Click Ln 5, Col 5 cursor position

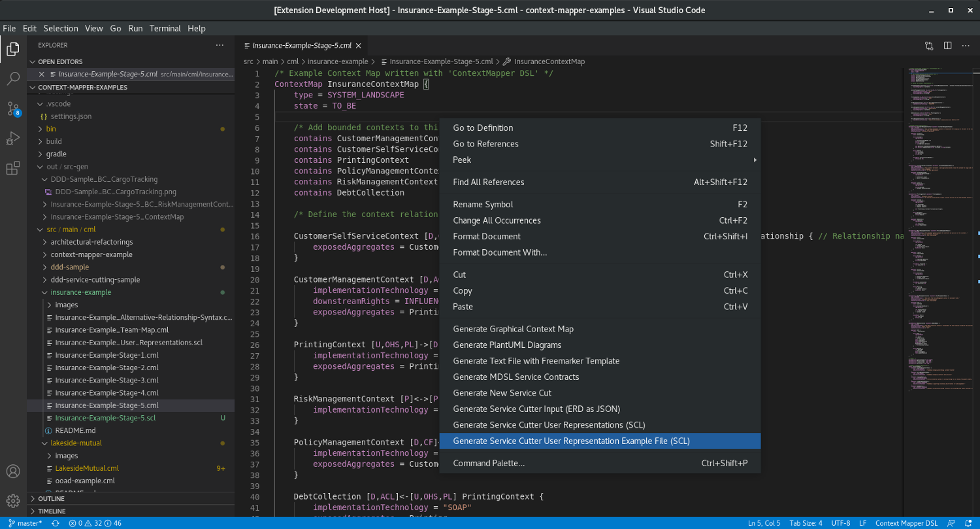[764, 523]
